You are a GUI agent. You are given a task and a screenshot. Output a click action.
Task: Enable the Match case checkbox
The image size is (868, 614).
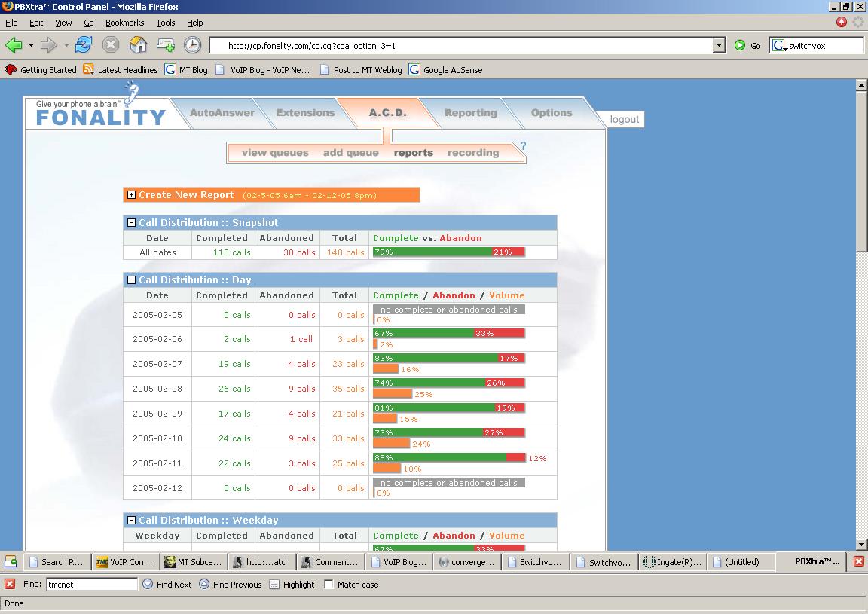pyautogui.click(x=329, y=584)
